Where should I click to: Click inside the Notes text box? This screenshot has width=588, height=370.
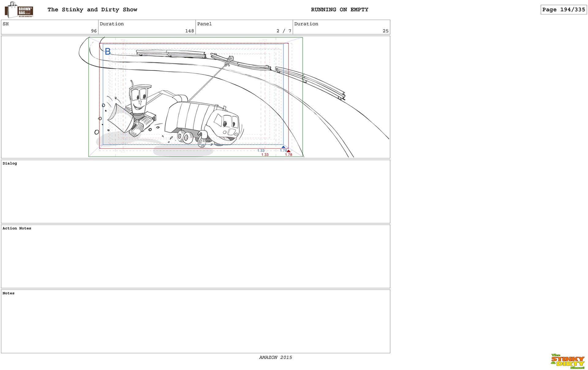(195, 321)
